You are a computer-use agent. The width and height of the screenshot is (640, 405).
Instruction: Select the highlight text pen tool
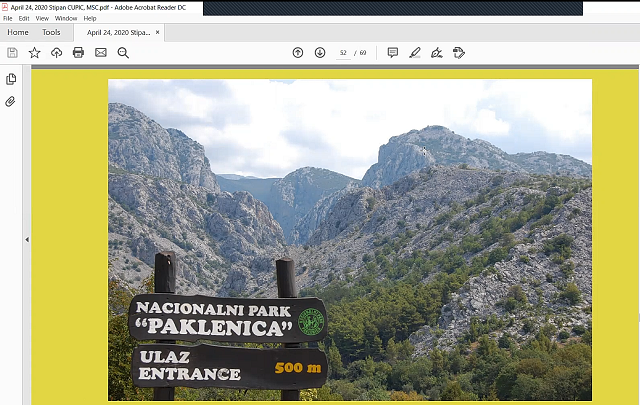coord(414,52)
